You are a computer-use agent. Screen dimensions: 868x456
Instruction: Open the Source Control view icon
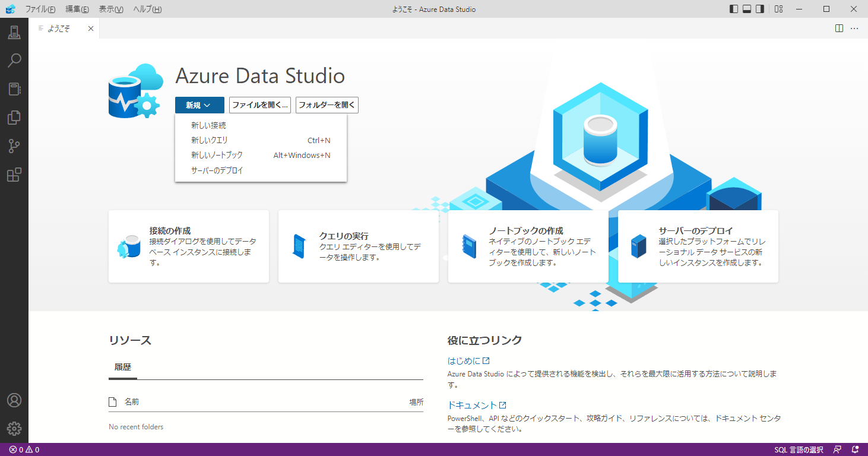click(x=14, y=146)
